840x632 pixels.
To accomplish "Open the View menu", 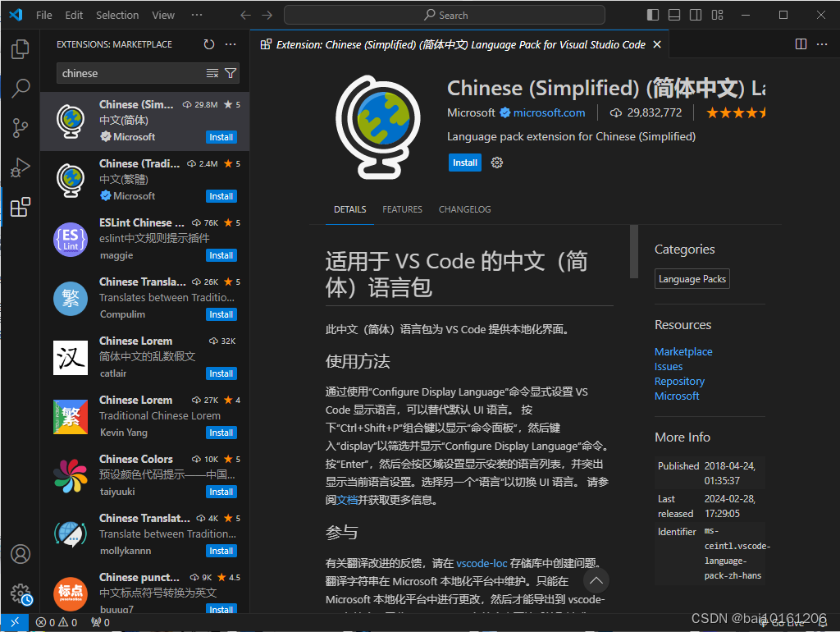I will click(x=163, y=15).
